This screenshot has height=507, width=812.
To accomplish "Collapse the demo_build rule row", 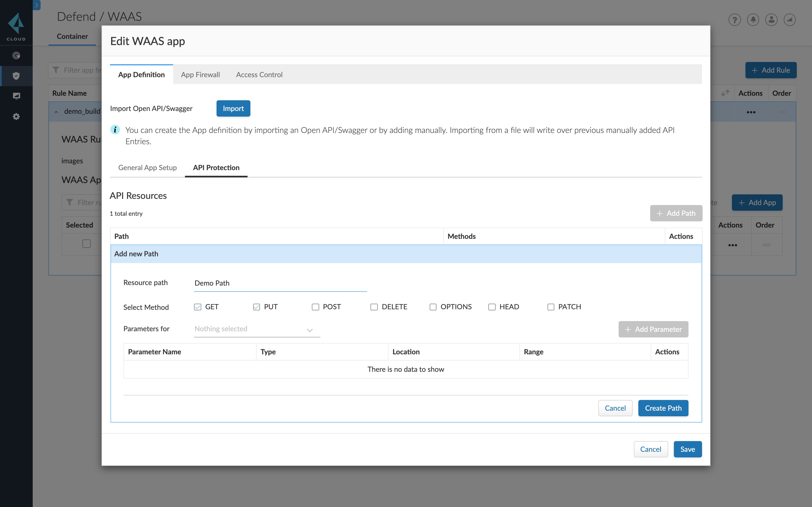I will click(x=56, y=112).
